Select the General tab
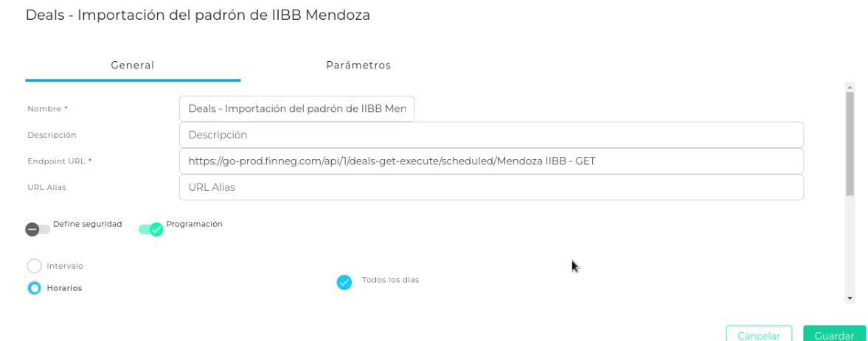Viewport: 868px width, 341px height. tap(133, 66)
